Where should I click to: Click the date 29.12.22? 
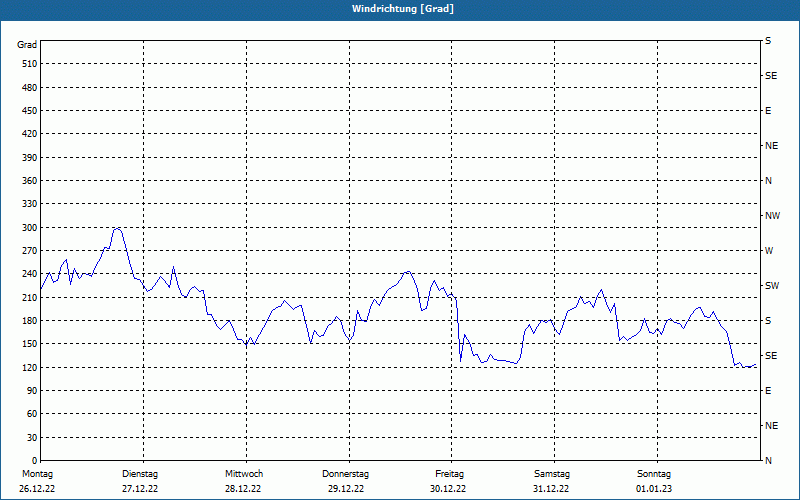[346, 489]
